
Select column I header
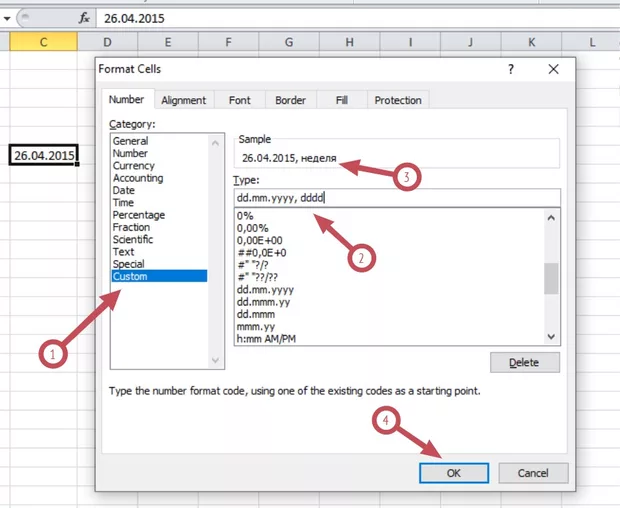click(410, 42)
